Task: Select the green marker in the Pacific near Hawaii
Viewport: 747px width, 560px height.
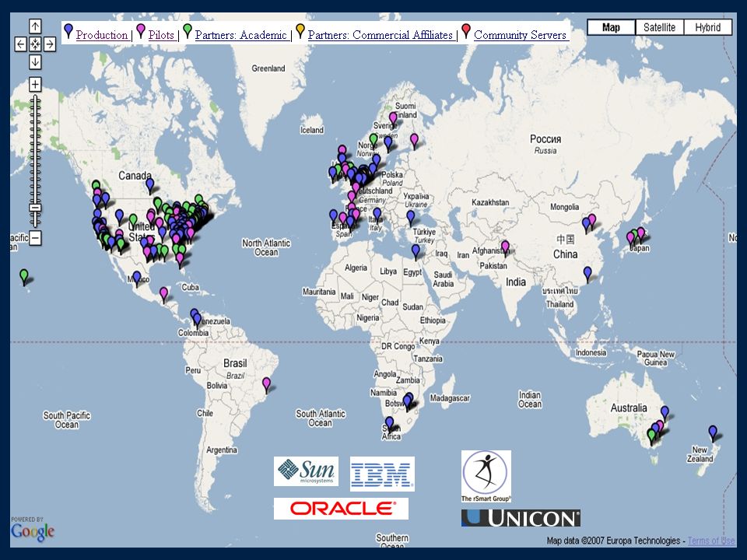Action: click(24, 276)
